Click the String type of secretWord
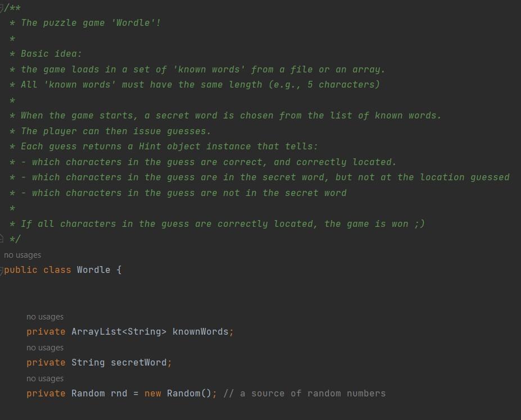This screenshot has height=420, width=521. point(88,363)
